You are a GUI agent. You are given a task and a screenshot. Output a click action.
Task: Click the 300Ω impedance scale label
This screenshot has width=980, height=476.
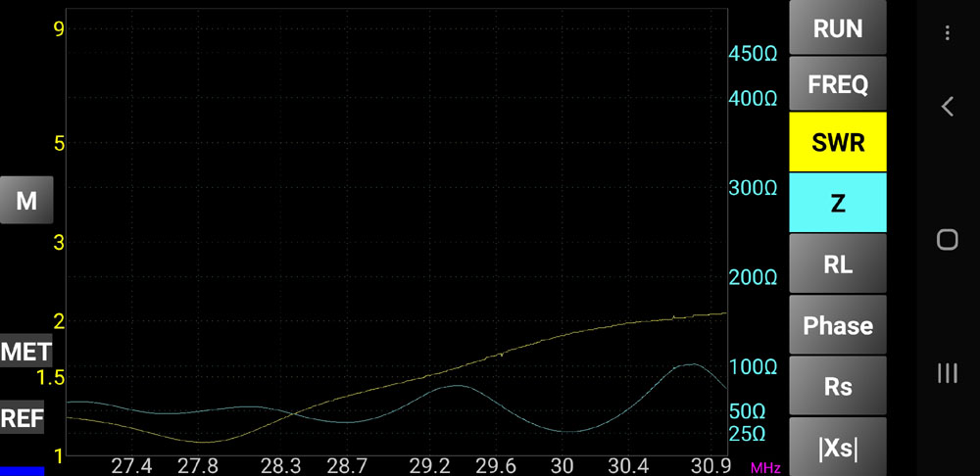pos(753,187)
